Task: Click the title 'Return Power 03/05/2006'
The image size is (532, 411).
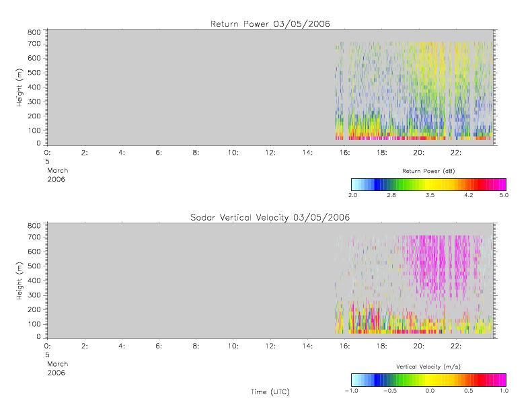Action: pyautogui.click(x=270, y=24)
